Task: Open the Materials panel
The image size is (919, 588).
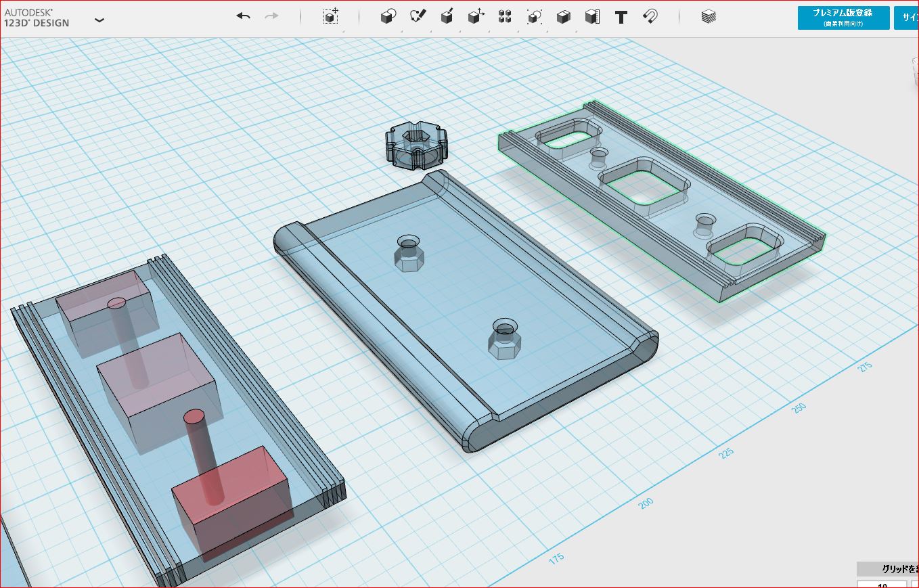Action: click(x=709, y=16)
